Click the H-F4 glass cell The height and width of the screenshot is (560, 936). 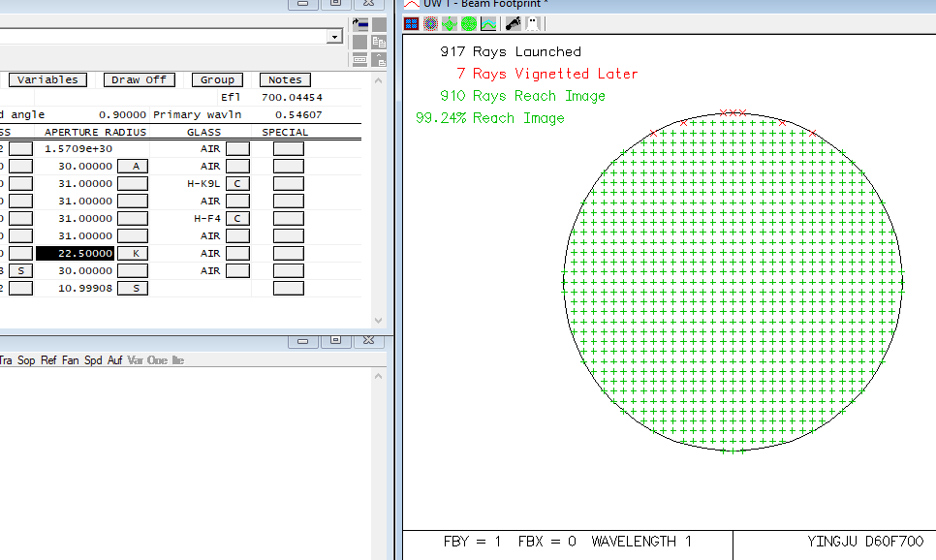pyautogui.click(x=207, y=219)
